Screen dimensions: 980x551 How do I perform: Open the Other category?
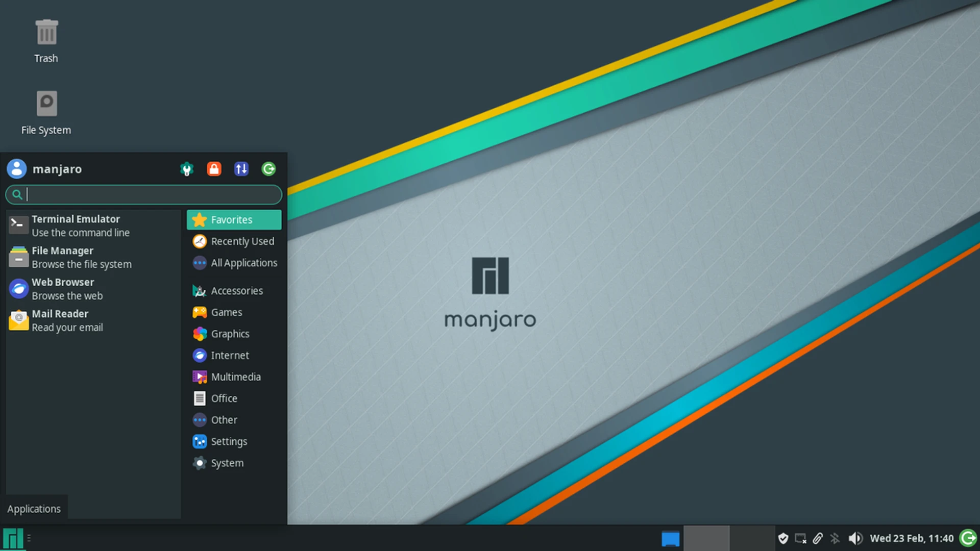234,420
